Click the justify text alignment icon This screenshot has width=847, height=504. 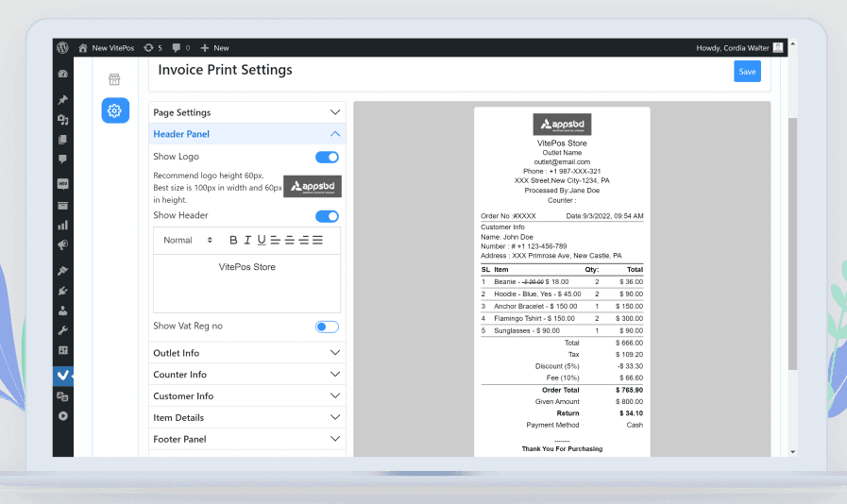point(318,240)
